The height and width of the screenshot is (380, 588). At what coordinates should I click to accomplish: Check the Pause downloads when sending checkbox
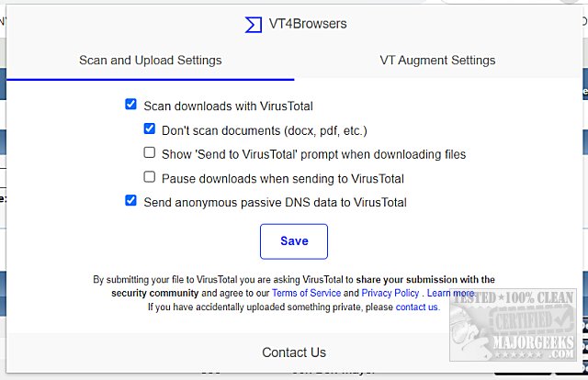150,177
